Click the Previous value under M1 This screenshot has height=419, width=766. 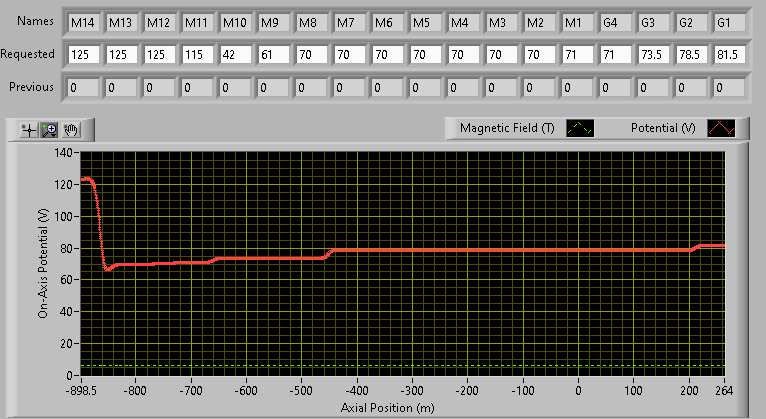pyautogui.click(x=577, y=88)
